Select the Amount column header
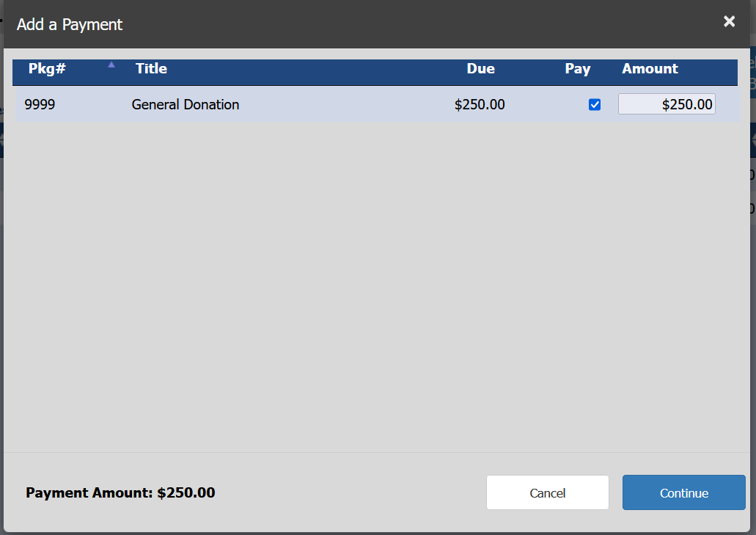Screen dimensions: 756x535 (x=650, y=69)
